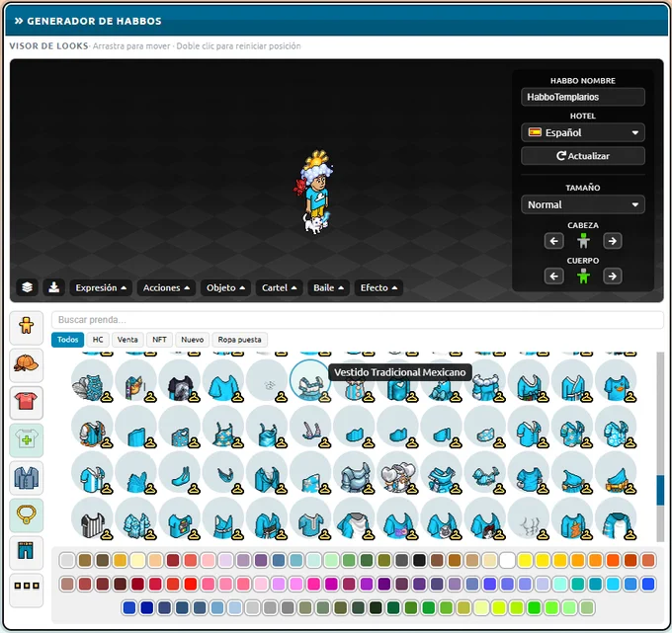This screenshot has width=672, height=633.
Task: Click the Habbo name input field
Action: pos(583,97)
